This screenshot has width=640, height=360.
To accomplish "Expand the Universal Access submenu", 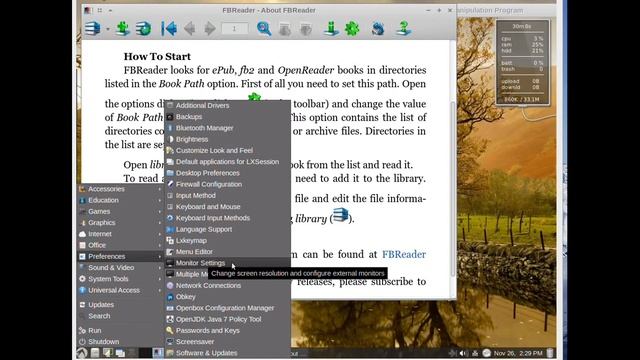I will coord(120,290).
